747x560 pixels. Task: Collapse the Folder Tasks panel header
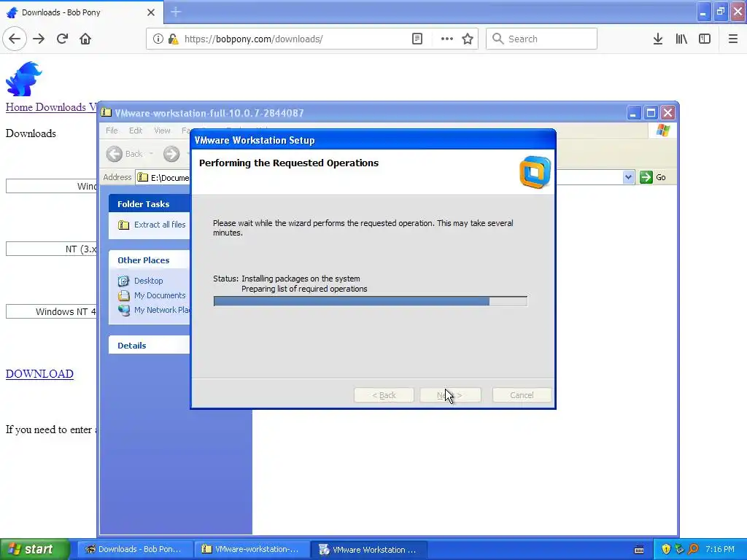(x=149, y=204)
